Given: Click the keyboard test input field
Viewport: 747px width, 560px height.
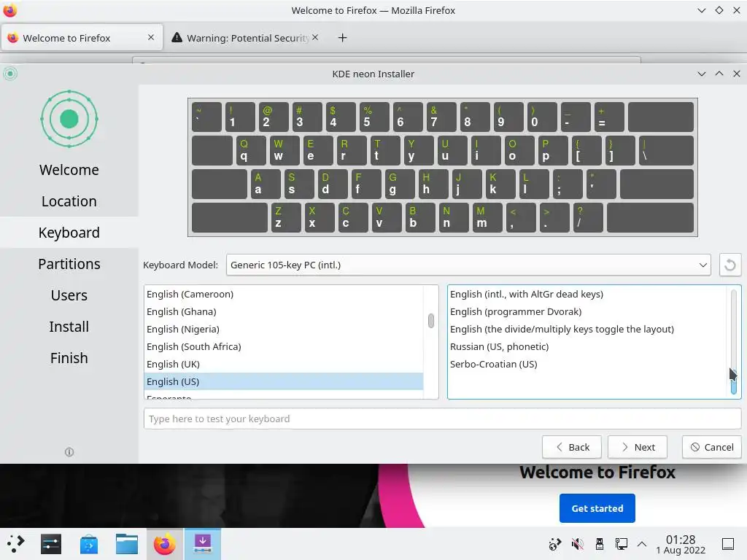Looking at the screenshot, I should [x=443, y=419].
